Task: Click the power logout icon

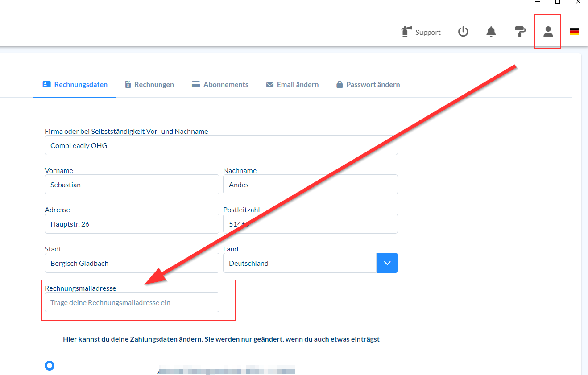Action: [x=463, y=32]
